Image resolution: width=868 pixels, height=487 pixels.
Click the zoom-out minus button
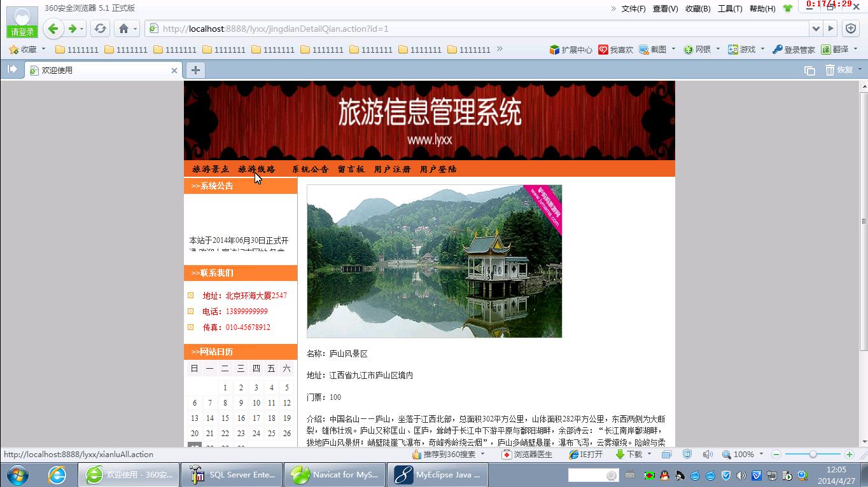776,455
